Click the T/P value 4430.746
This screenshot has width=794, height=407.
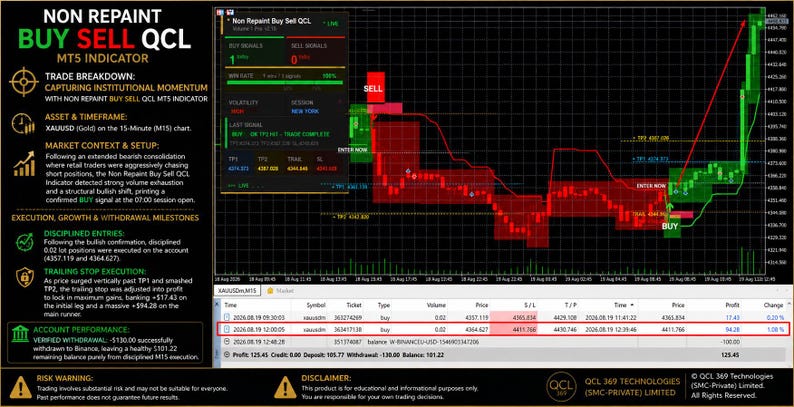(x=566, y=330)
